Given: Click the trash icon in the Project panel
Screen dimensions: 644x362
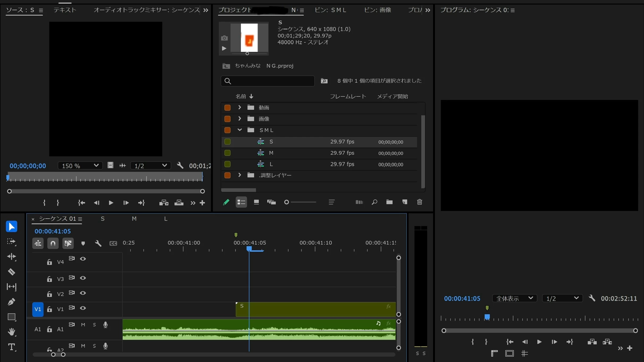Looking at the screenshot, I should tap(419, 202).
